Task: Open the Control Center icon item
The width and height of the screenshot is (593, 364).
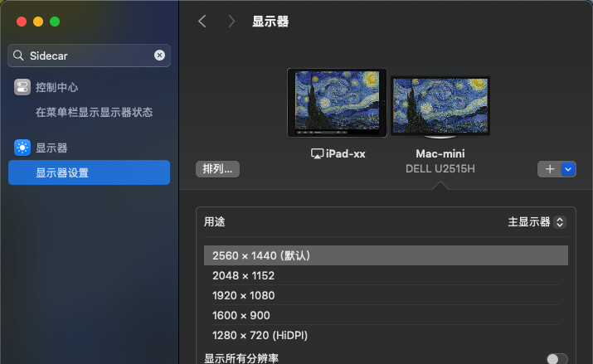Action: [22, 87]
